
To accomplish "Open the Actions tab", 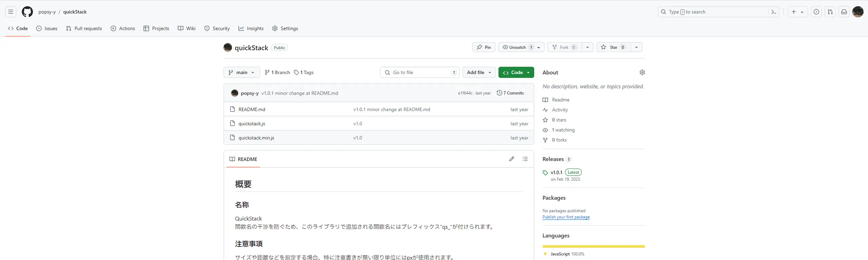I will pyautogui.click(x=123, y=28).
